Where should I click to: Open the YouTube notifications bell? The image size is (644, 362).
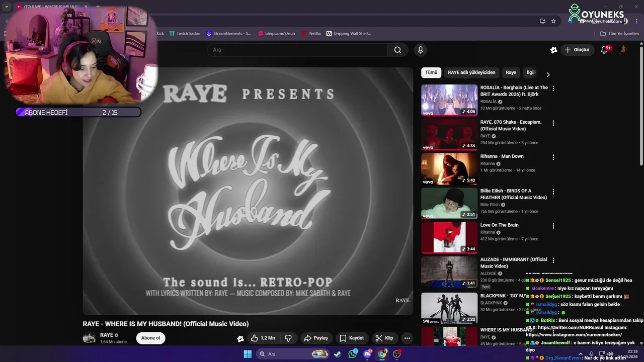605,50
